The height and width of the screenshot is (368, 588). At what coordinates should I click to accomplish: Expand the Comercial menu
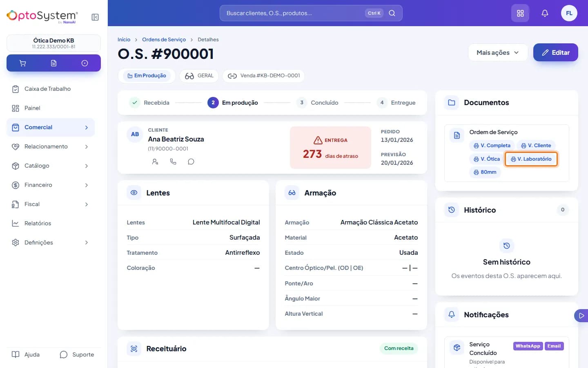point(51,127)
